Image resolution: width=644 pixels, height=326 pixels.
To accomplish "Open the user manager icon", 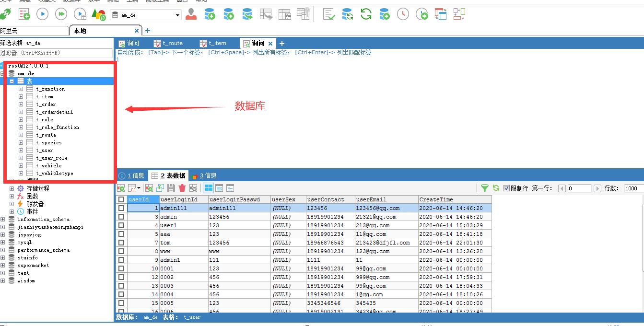I will coord(191,14).
